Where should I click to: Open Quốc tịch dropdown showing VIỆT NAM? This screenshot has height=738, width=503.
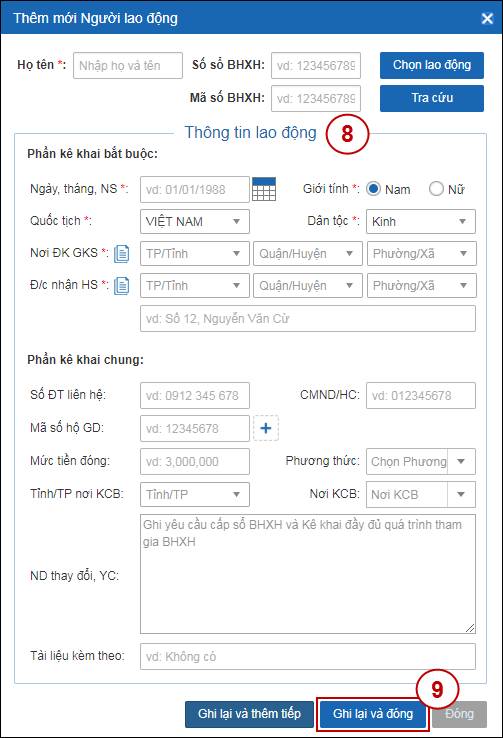pos(195,221)
